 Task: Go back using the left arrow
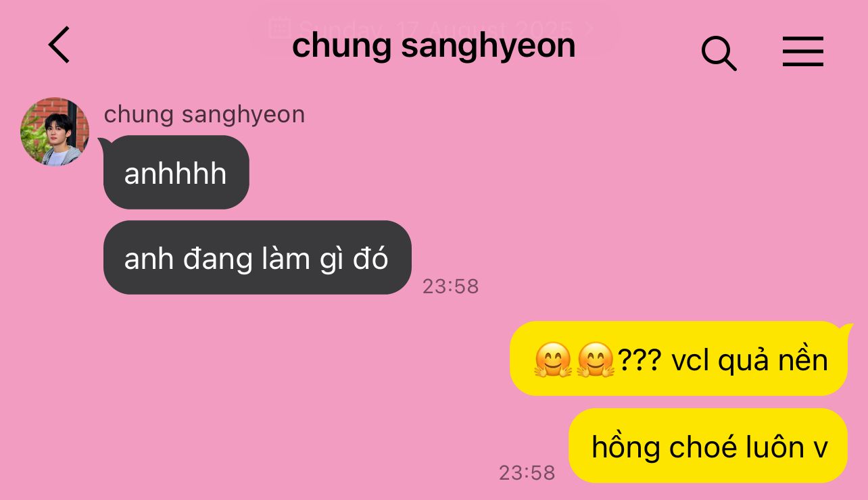59,45
